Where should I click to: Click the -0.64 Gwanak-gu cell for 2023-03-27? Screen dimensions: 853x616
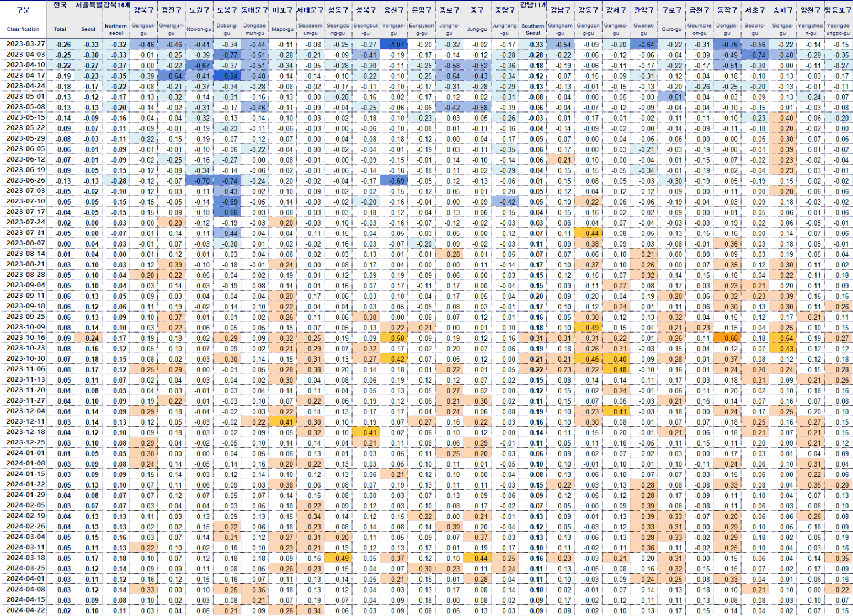[643, 45]
